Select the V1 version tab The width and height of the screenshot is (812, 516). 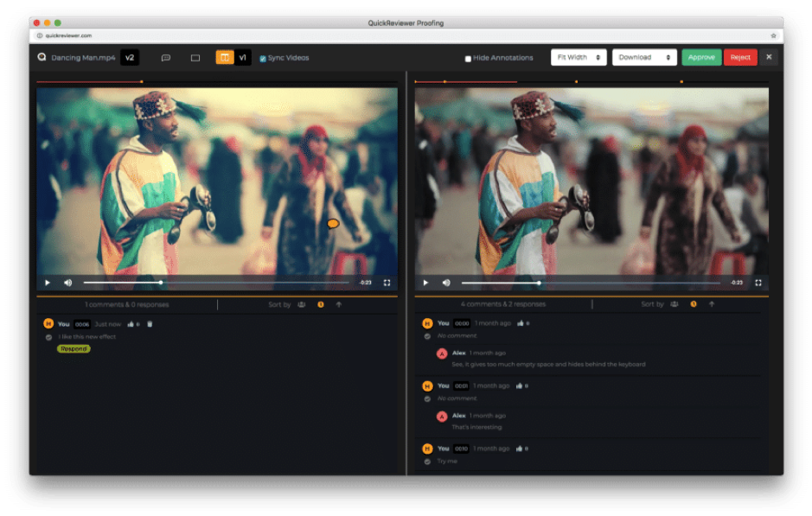click(243, 58)
